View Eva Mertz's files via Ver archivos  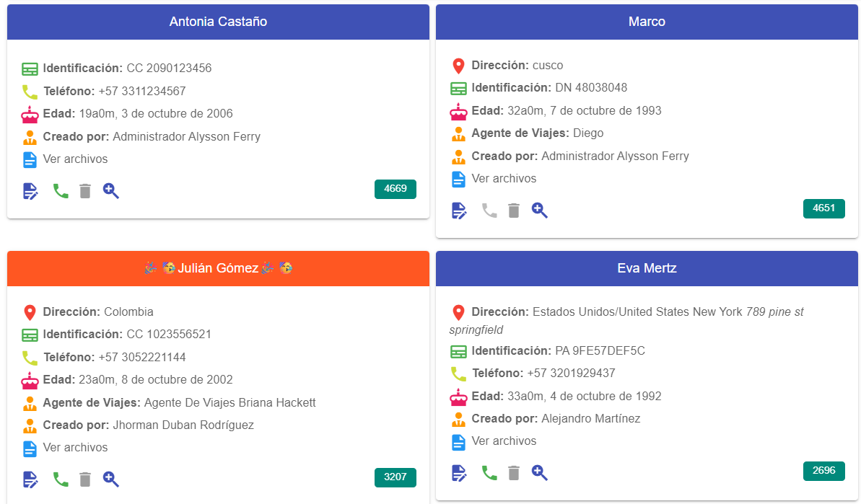pos(504,441)
